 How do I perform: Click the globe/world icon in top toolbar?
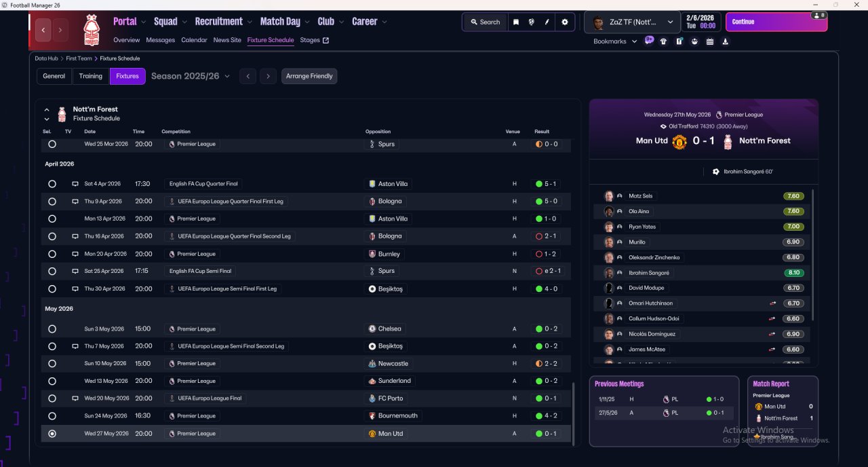click(532, 22)
